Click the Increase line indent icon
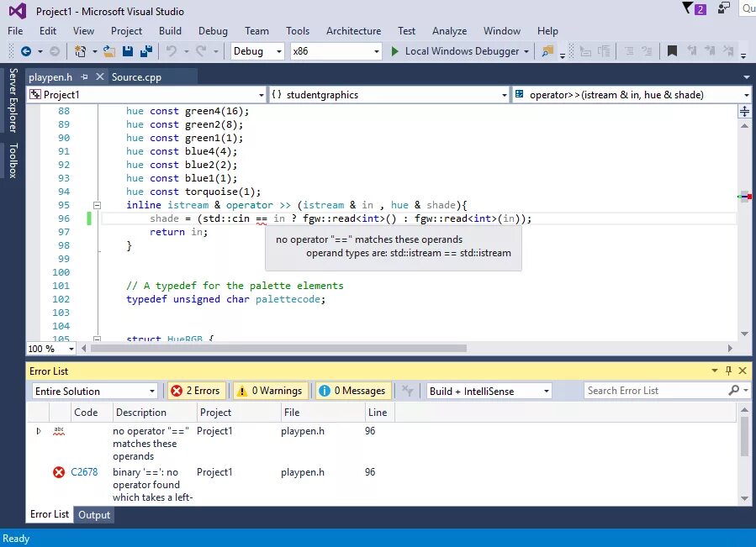Screen dimensions: 756x547 tap(647, 51)
